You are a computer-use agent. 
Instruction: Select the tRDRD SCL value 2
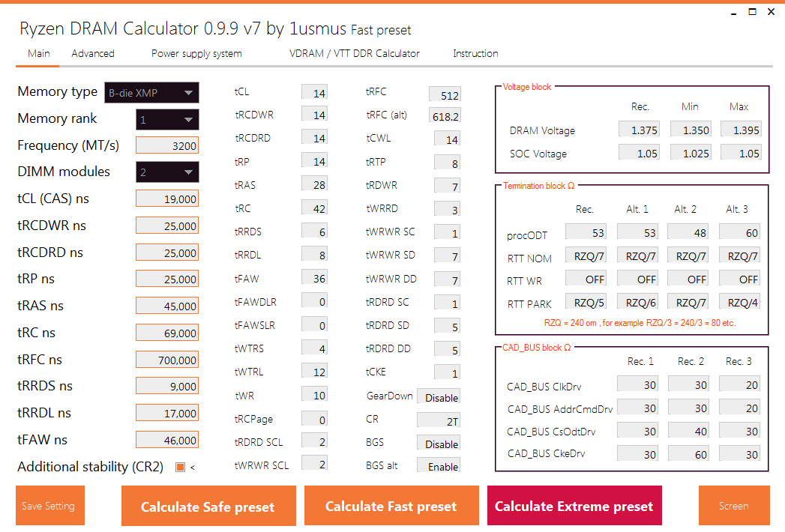tap(314, 441)
